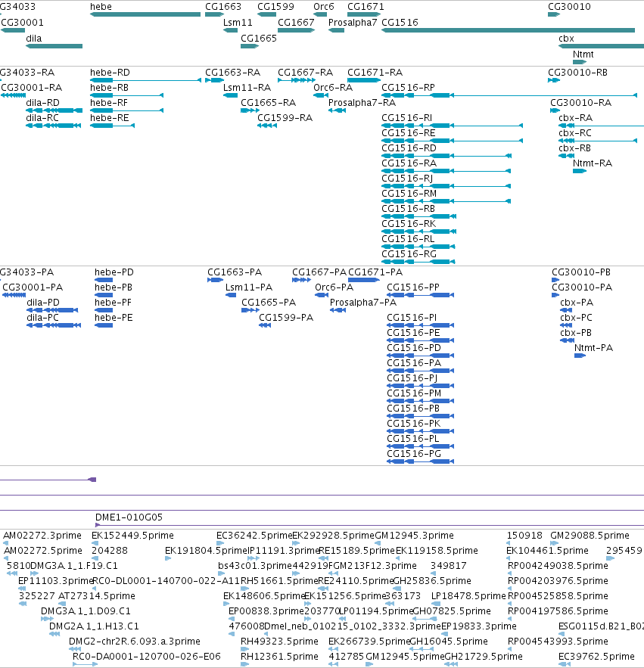The height and width of the screenshot is (668, 644).
Task: Click the CG1665 gene label
Action: click(259, 39)
